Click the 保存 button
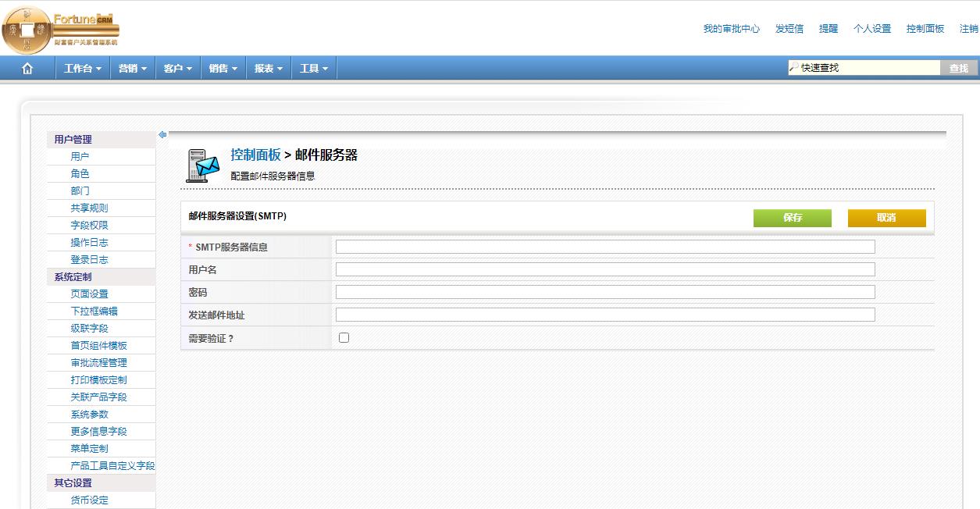 pos(793,218)
